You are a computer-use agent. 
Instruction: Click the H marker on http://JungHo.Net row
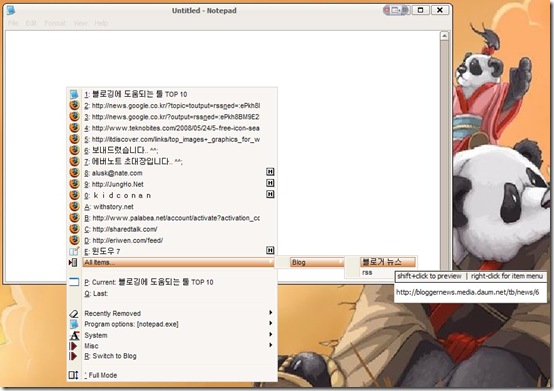pyautogui.click(x=270, y=183)
